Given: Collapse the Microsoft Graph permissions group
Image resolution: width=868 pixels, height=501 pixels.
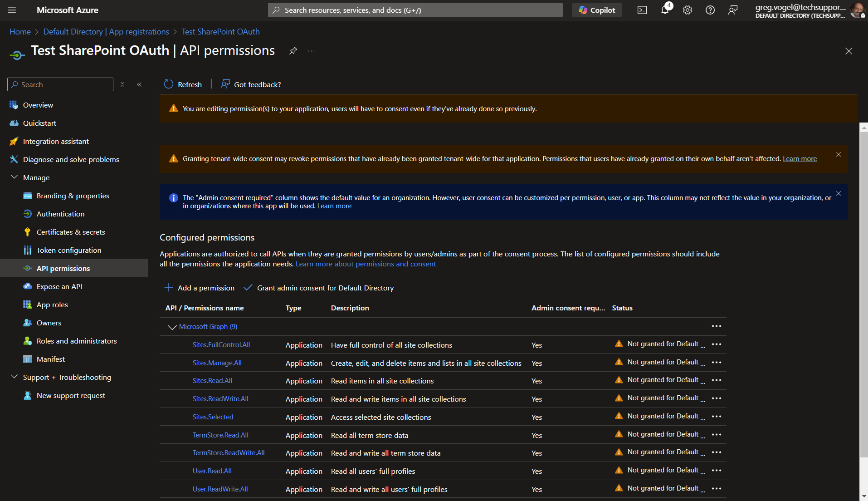Looking at the screenshot, I should pos(172,327).
